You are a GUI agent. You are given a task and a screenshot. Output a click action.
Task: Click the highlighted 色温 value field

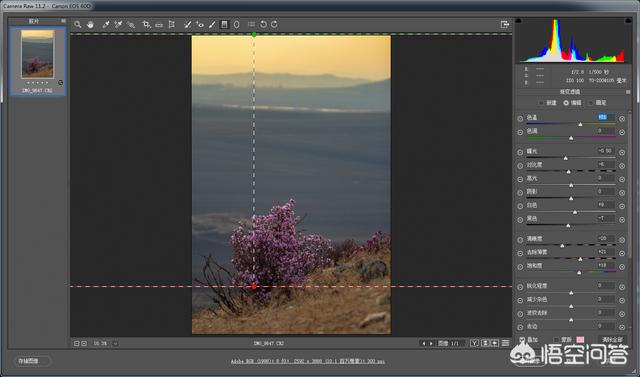click(606, 117)
